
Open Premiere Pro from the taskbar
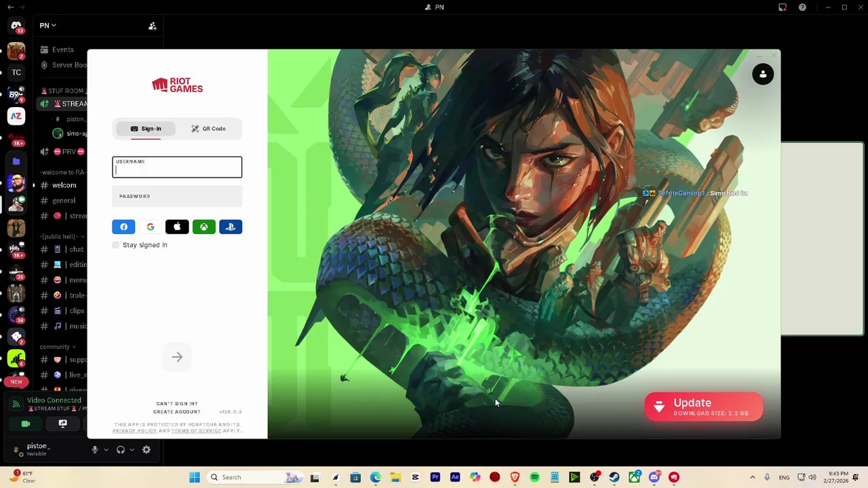(435, 477)
